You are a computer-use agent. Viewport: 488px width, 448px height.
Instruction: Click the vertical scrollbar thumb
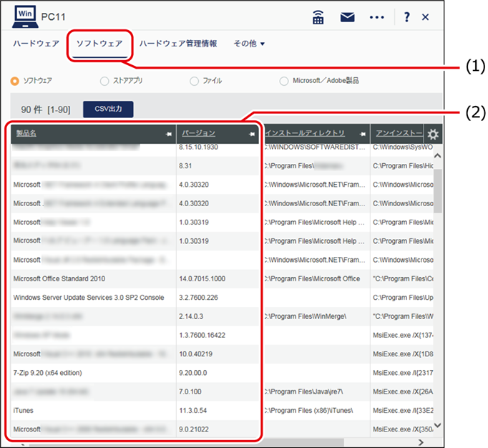click(x=438, y=191)
